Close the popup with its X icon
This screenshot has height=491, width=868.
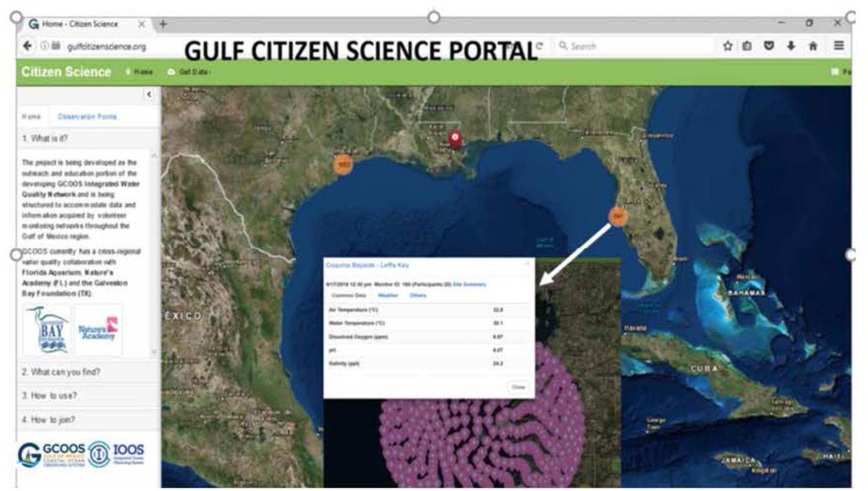click(x=527, y=264)
